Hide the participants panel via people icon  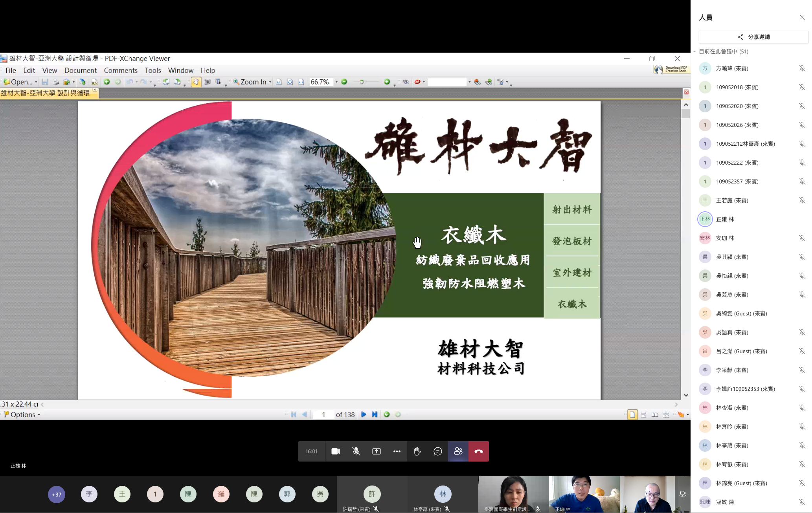pyautogui.click(x=458, y=451)
